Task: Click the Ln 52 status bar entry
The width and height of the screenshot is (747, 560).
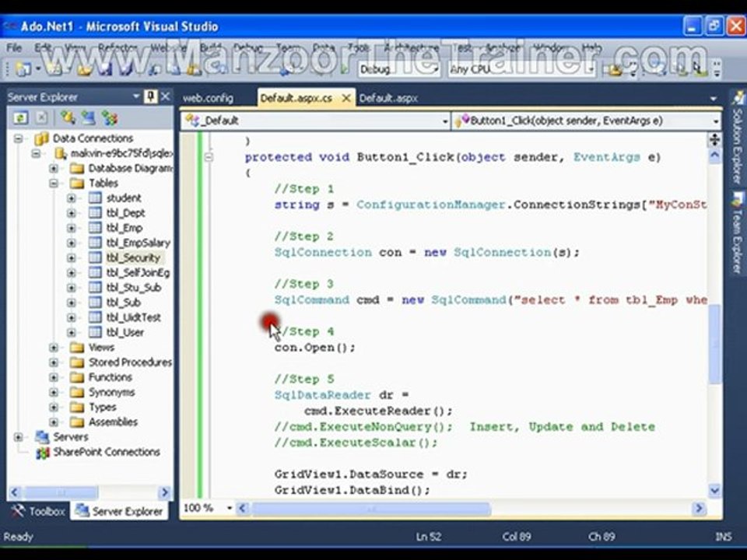Action: click(x=428, y=537)
